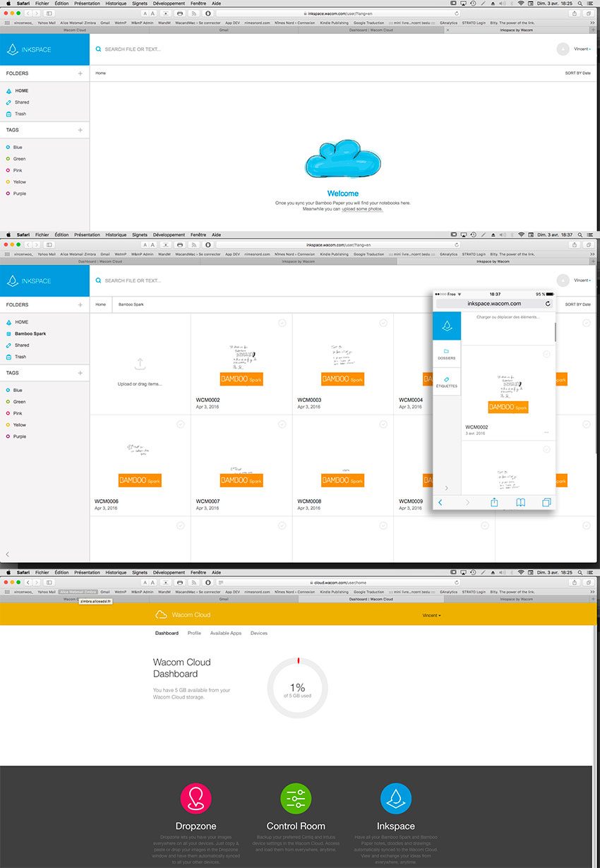Collapse the sidebar with the chevron in the Bamboo Spark window
This screenshot has height=868, width=600.
pos(7,554)
